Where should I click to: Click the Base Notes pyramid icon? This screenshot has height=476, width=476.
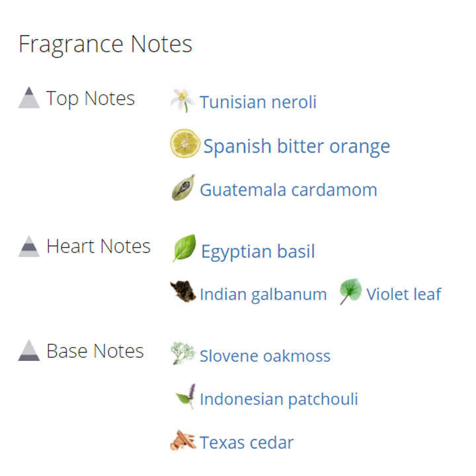(29, 350)
